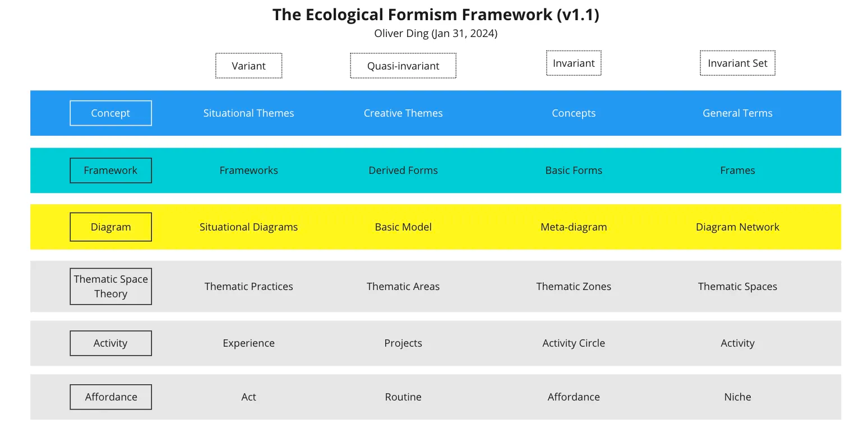Screen dimensions: 868x428
Task: Select the Framework row label box
Action: 110,171
